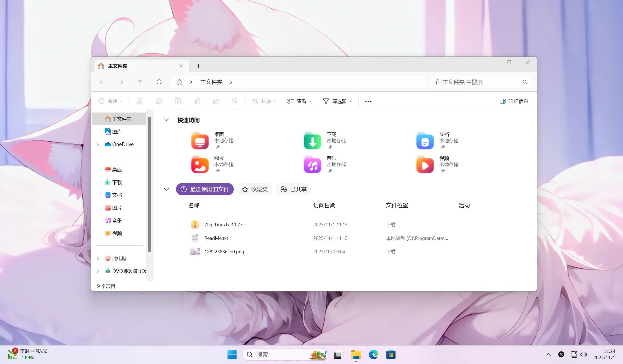Toggle the 详细信息 details pane
Image resolution: width=623 pixels, height=364 pixels.
coord(513,101)
